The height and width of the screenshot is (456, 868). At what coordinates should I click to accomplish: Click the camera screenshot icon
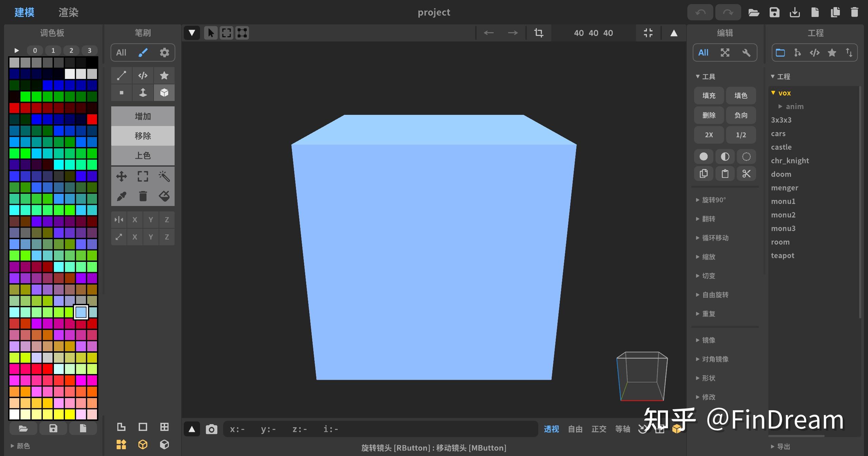(212, 429)
